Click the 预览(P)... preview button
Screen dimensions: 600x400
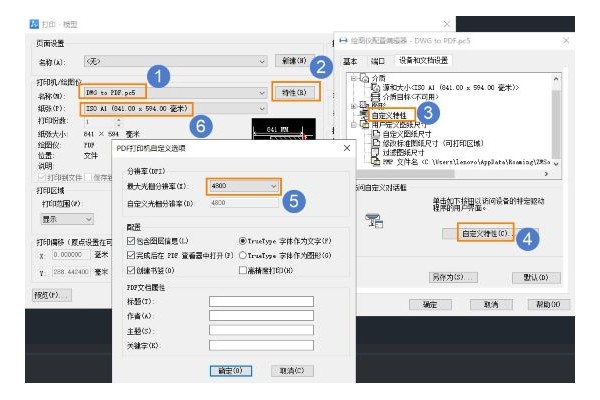[51, 295]
